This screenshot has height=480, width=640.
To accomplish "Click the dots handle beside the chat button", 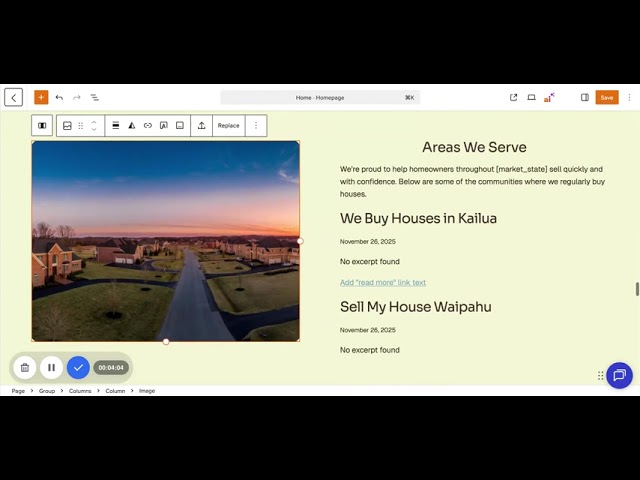I will click(600, 376).
